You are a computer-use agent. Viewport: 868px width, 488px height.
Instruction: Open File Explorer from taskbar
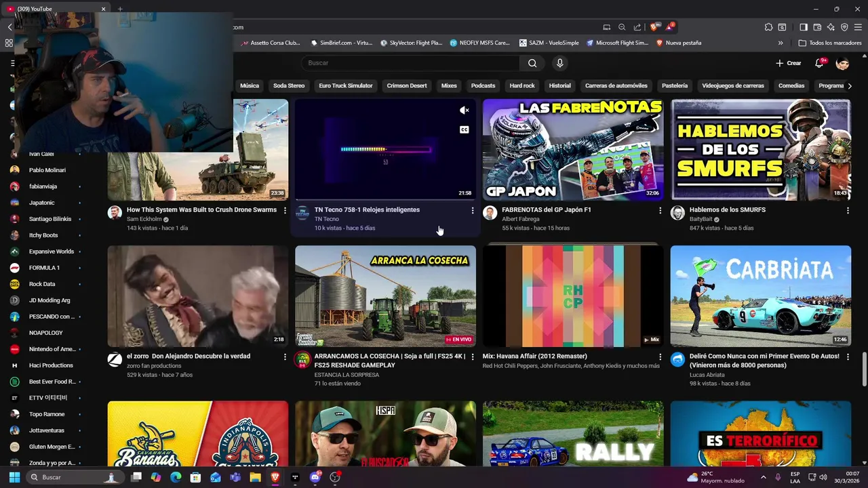[255, 477]
